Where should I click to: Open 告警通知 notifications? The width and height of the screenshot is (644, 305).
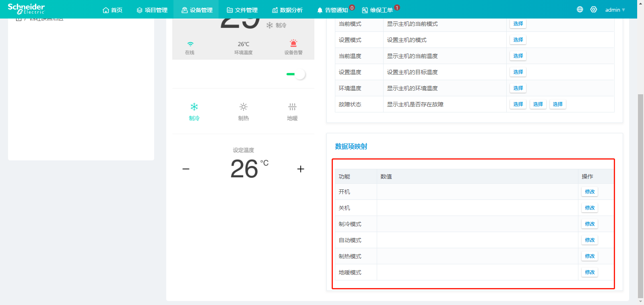[x=332, y=10]
